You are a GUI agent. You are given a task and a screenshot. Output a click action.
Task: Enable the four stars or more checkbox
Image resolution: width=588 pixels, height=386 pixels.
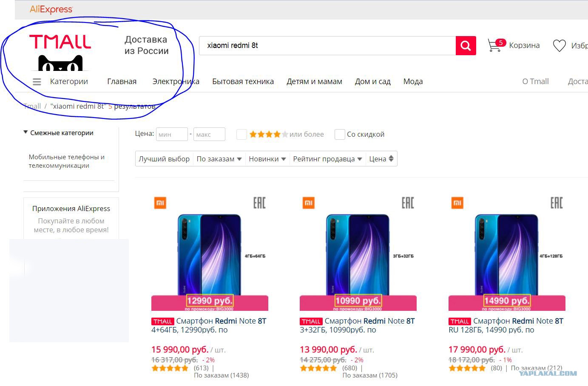[x=241, y=134]
